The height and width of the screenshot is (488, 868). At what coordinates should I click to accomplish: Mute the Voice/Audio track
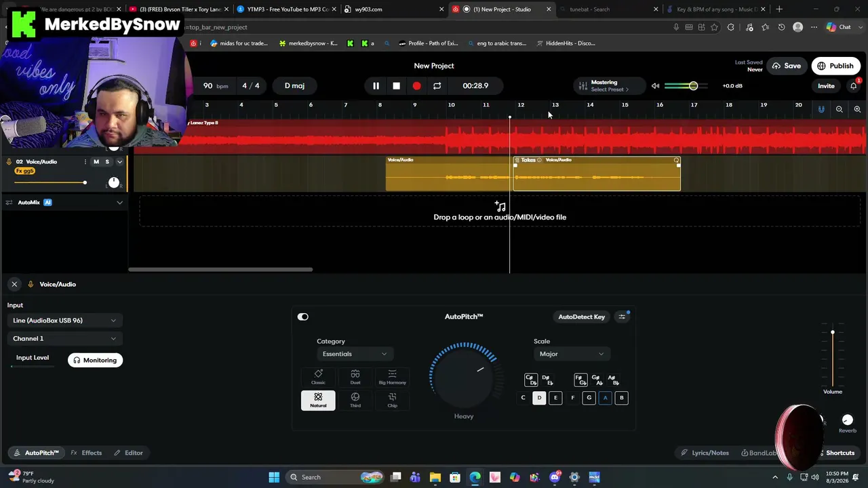(x=96, y=162)
